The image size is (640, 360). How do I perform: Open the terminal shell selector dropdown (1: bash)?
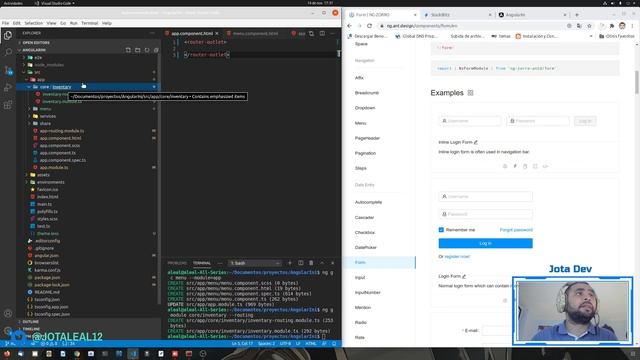coord(255,263)
